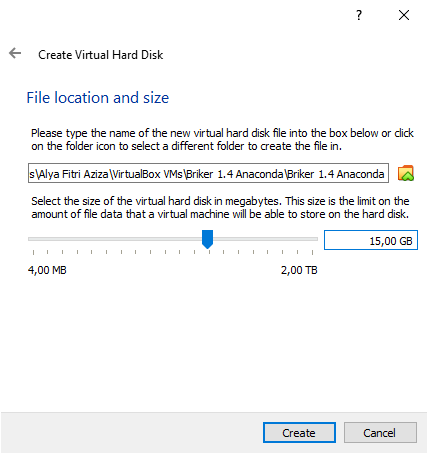This screenshot has height=454, width=428.
Task: Click the 4,00 MB minimum label
Action: tap(47, 270)
